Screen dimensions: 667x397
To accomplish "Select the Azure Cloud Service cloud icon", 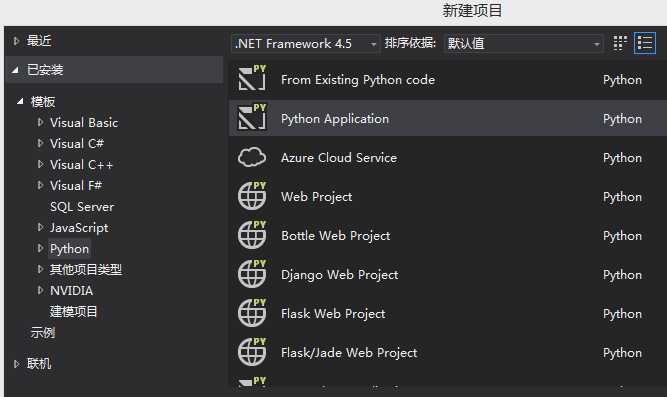I will pos(252,157).
